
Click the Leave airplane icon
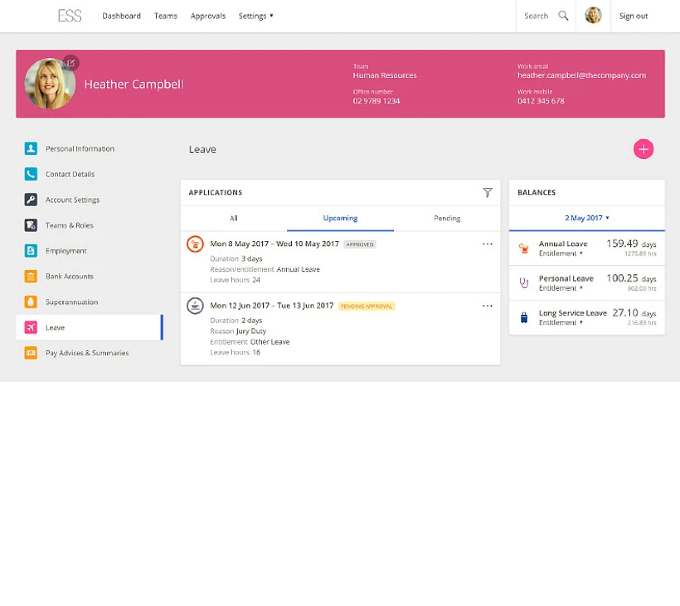pos(31,328)
